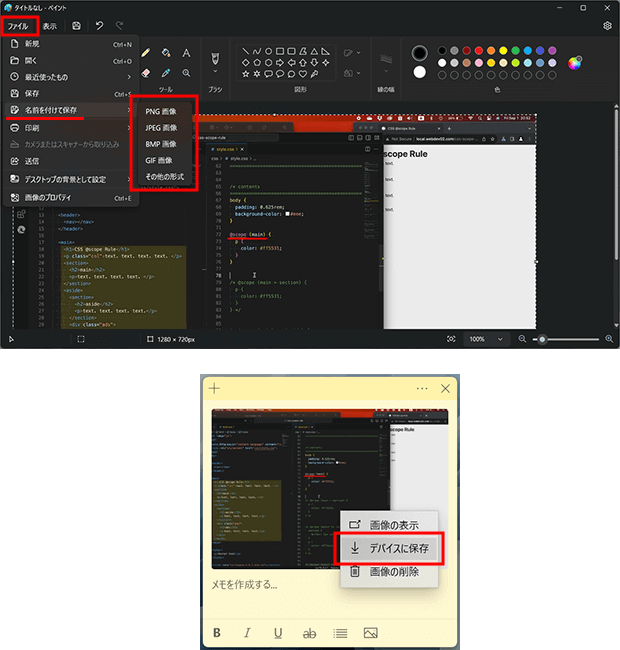Choose 新規 from the file menu
Viewport: 620px width, 650px height.
(x=71, y=44)
